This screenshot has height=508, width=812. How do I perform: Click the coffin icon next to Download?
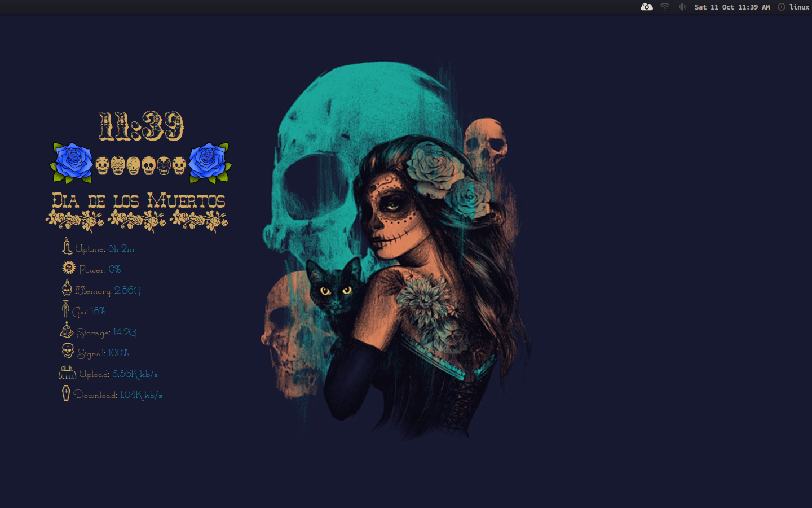point(66,393)
